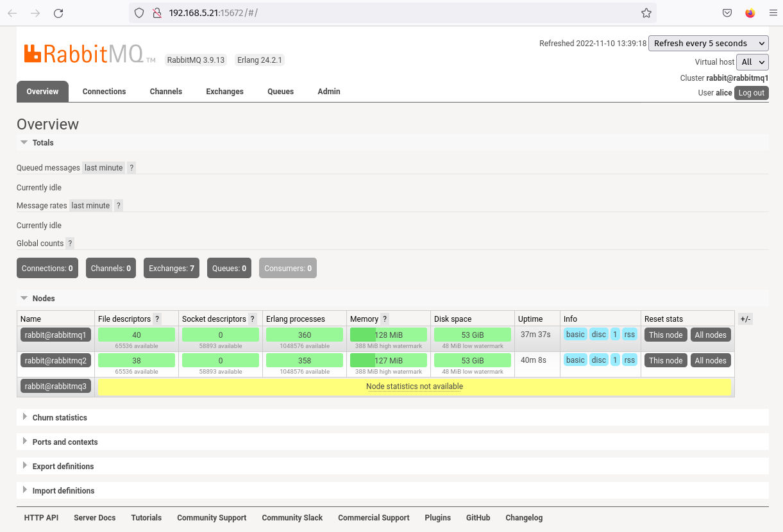Open the Firefox hamburger menu
Image resolution: width=783 pixels, height=532 pixels.
(773, 13)
